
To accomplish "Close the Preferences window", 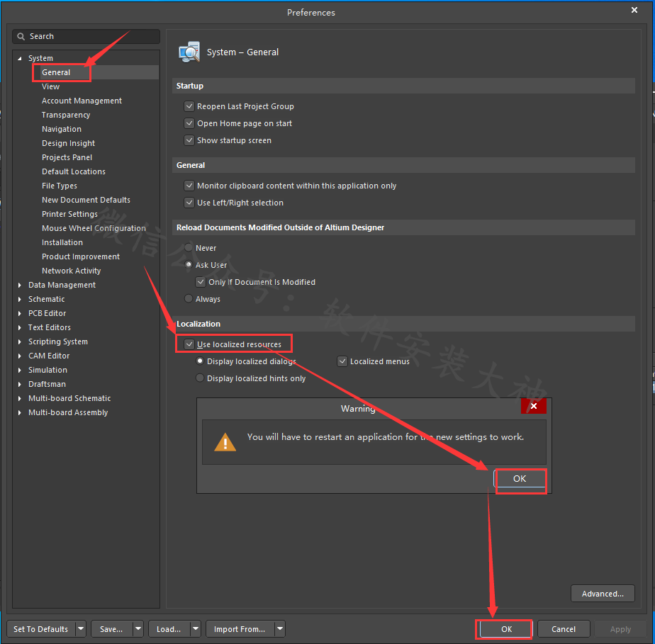I will tap(634, 10).
